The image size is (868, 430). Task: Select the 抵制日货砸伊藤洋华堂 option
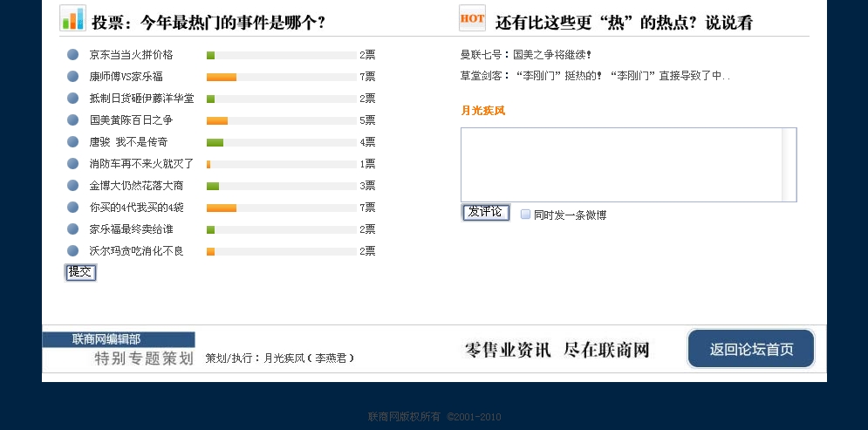(73, 99)
